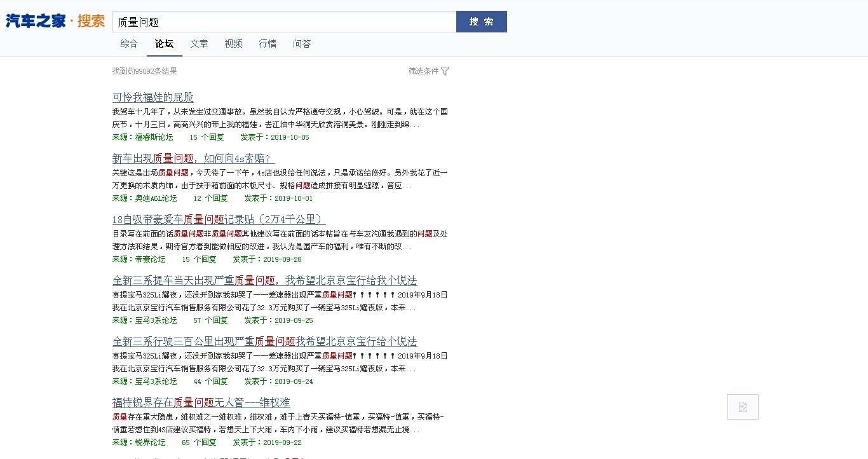This screenshot has height=459, width=868.
Task: Open the 筛选条件 filter funnel icon
Action: pyautogui.click(x=445, y=71)
